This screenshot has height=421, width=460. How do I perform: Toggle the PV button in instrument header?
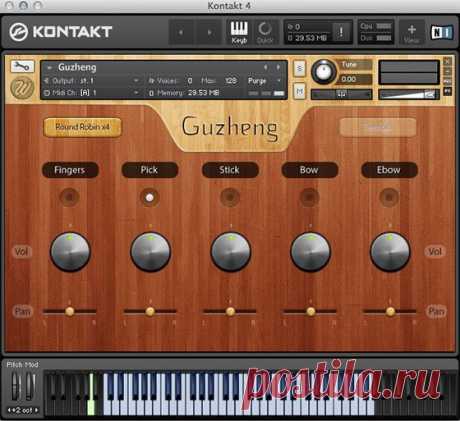click(447, 91)
